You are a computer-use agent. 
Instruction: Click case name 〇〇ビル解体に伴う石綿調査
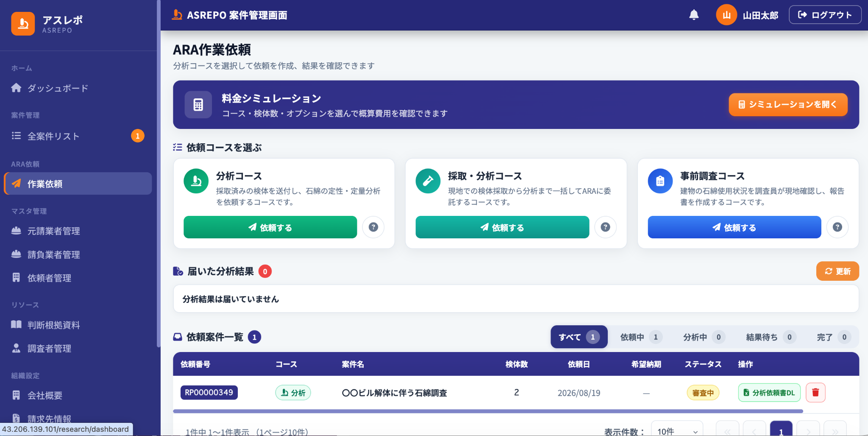(x=394, y=393)
